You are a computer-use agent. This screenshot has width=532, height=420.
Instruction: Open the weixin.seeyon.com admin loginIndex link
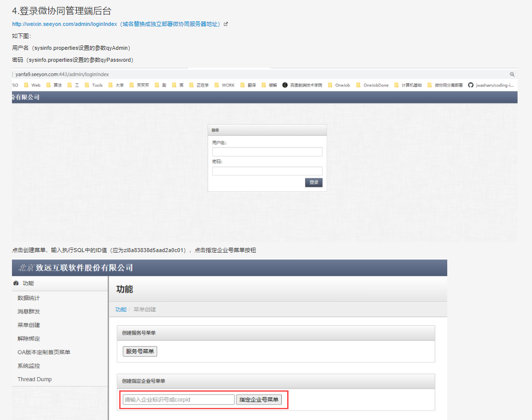pyautogui.click(x=65, y=24)
